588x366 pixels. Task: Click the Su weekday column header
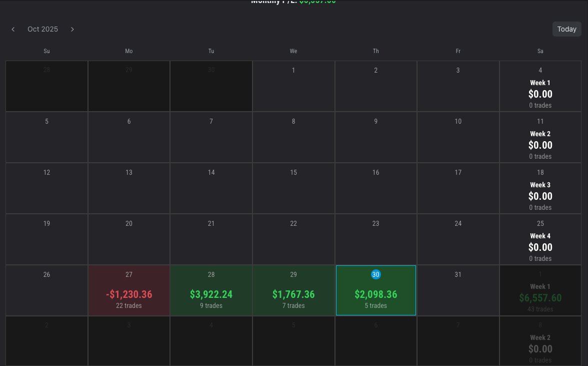tap(46, 51)
